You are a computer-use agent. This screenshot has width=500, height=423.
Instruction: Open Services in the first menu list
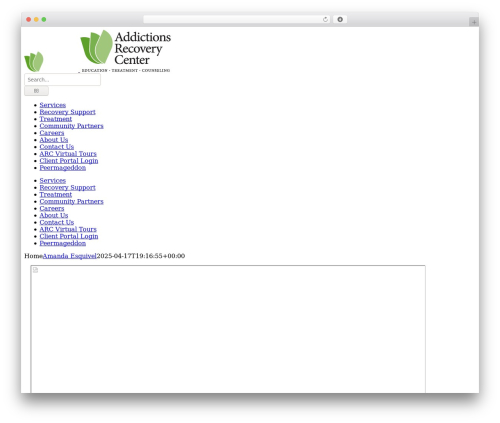point(53,105)
